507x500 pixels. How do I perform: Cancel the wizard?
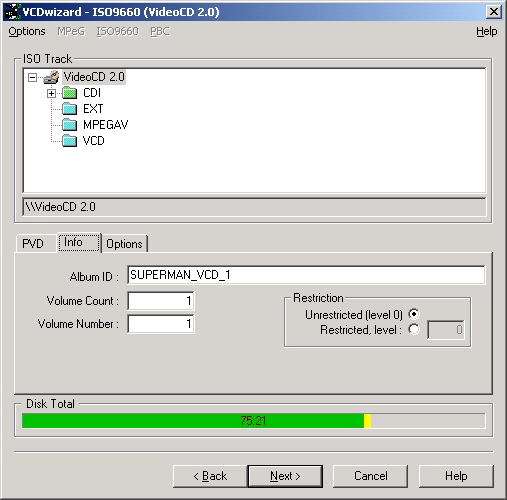point(371,476)
